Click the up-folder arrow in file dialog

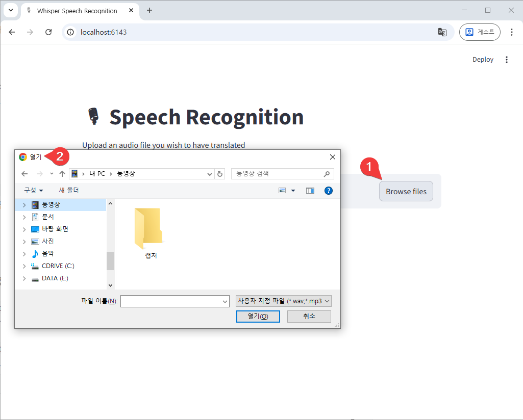coord(62,174)
